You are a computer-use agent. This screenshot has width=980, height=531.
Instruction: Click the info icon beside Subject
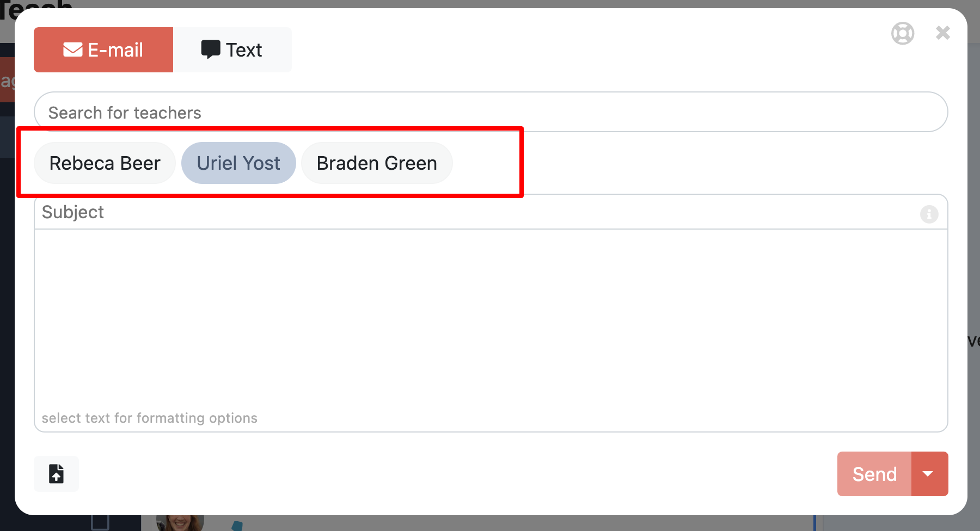point(929,214)
